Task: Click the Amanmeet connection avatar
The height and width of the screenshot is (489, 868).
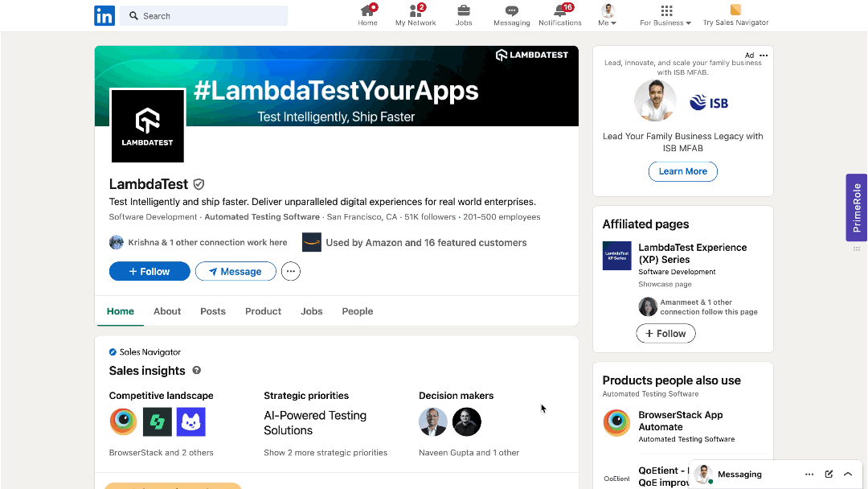Action: tap(648, 306)
